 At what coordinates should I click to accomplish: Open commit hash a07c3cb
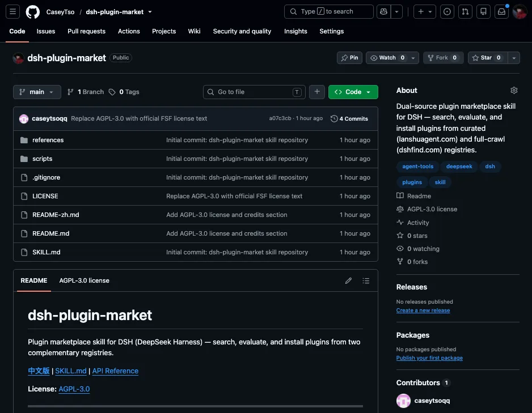tap(280, 118)
